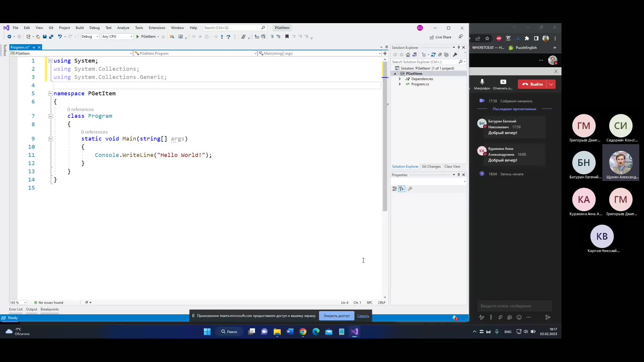Click the AS account badge in title bar
644x362 pixels.
420,28
